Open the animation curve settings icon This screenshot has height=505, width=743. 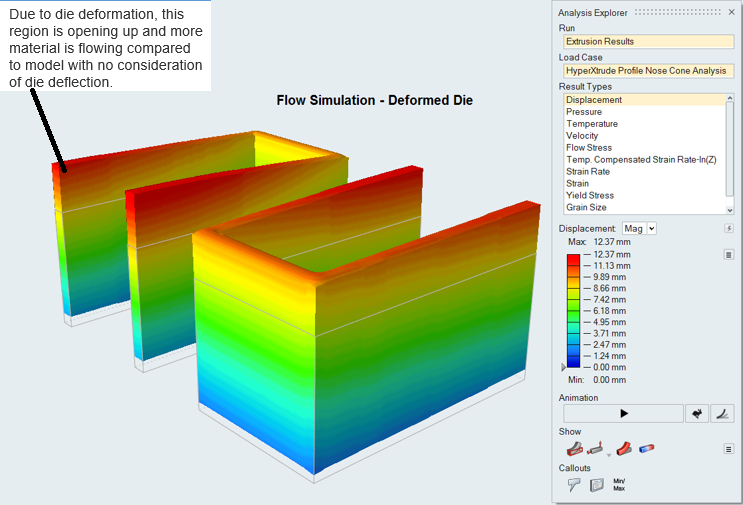pyautogui.click(x=723, y=413)
